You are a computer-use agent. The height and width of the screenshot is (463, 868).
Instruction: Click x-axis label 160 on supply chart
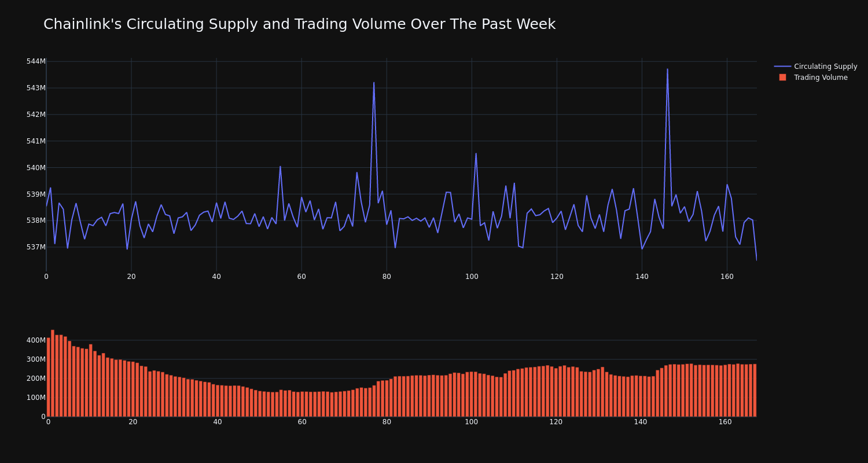click(727, 277)
